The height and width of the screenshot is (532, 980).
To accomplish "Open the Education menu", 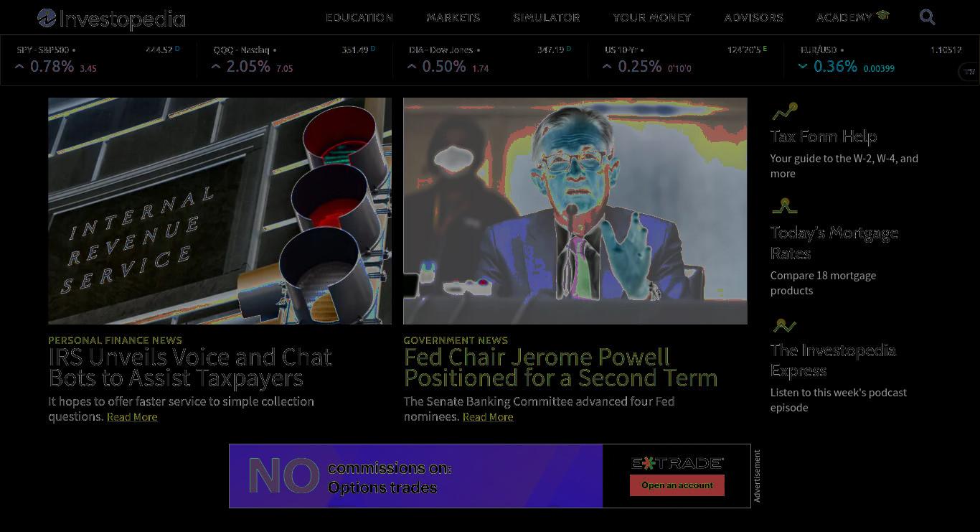I will [359, 17].
